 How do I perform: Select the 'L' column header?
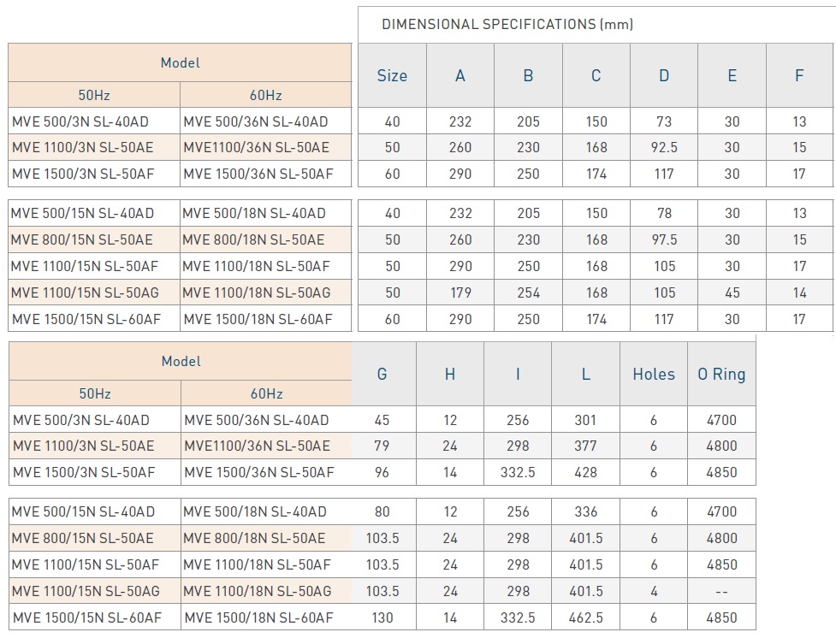coord(585,375)
